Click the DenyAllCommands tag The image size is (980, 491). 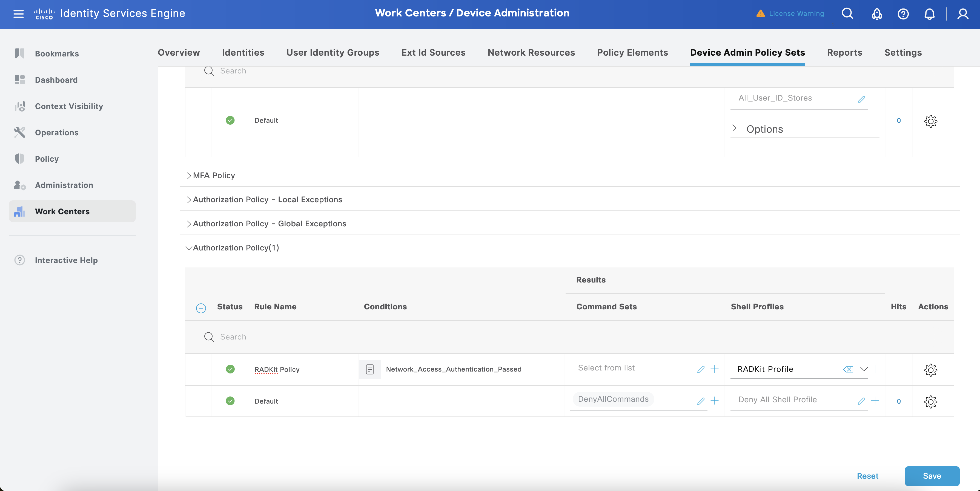[x=613, y=399]
